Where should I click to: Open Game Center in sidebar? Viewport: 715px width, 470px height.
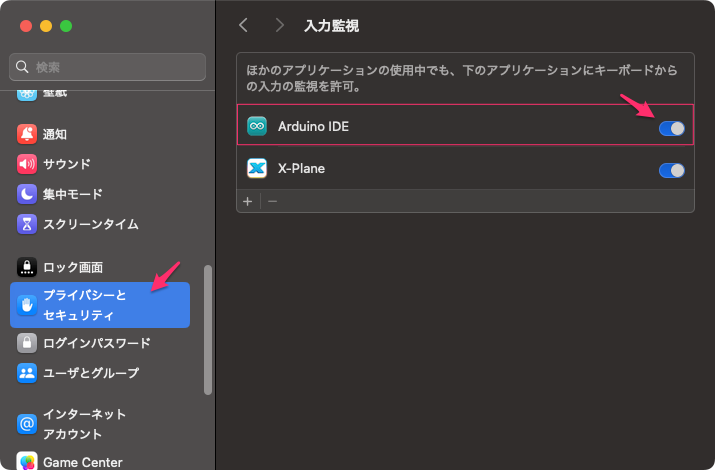[x=82, y=462]
